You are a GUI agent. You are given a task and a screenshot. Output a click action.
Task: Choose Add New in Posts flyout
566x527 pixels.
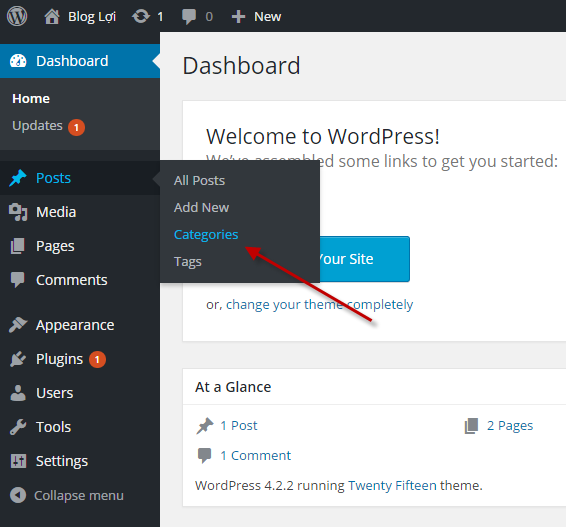pyautogui.click(x=201, y=208)
